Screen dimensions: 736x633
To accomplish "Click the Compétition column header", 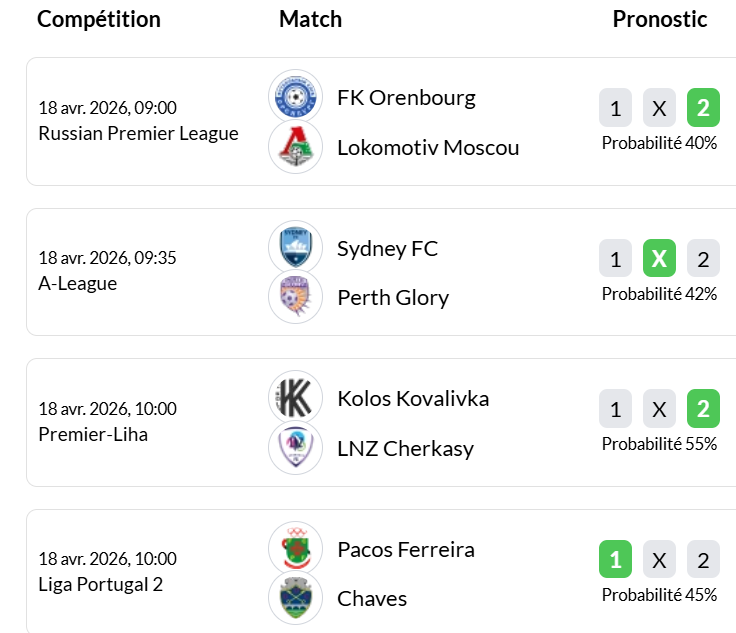I will point(98,19).
